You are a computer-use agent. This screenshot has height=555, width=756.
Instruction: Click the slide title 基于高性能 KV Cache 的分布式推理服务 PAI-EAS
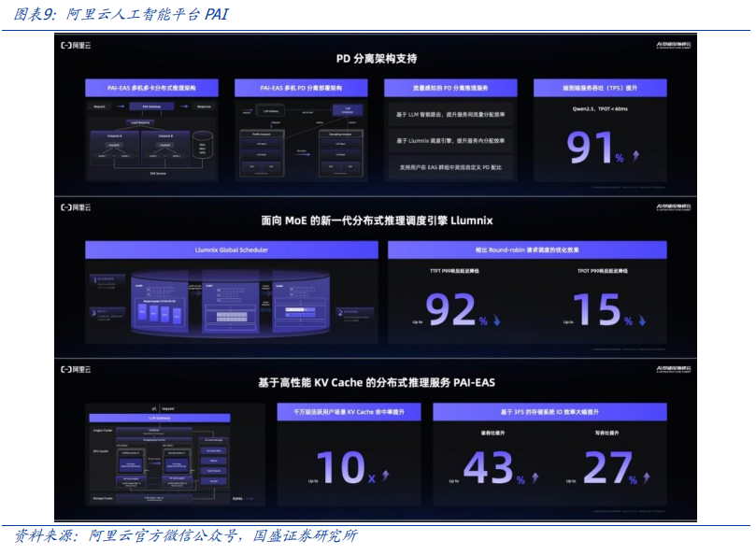coord(377,383)
